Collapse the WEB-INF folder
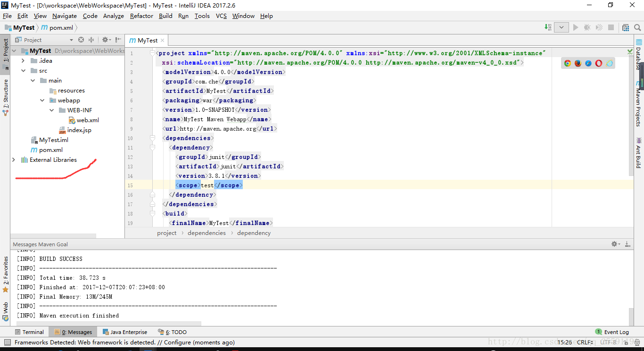Viewport: 644px width, 351px height. point(51,110)
